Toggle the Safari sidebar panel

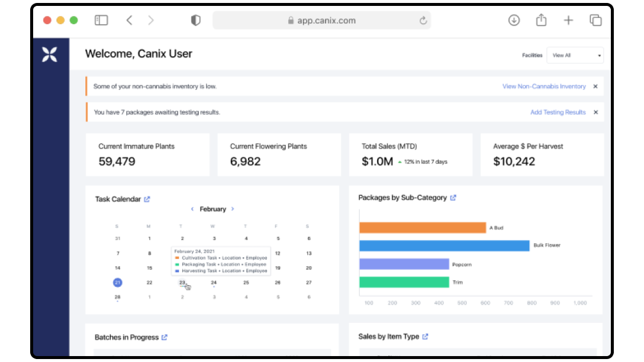coord(101,20)
